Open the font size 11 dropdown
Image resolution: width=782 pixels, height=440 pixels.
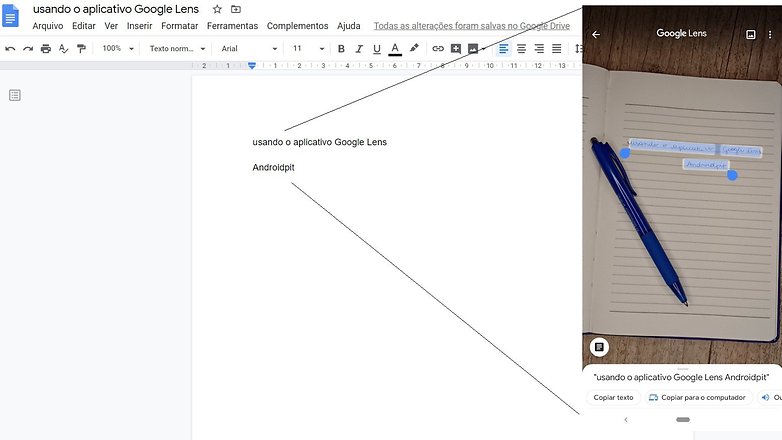click(x=308, y=48)
